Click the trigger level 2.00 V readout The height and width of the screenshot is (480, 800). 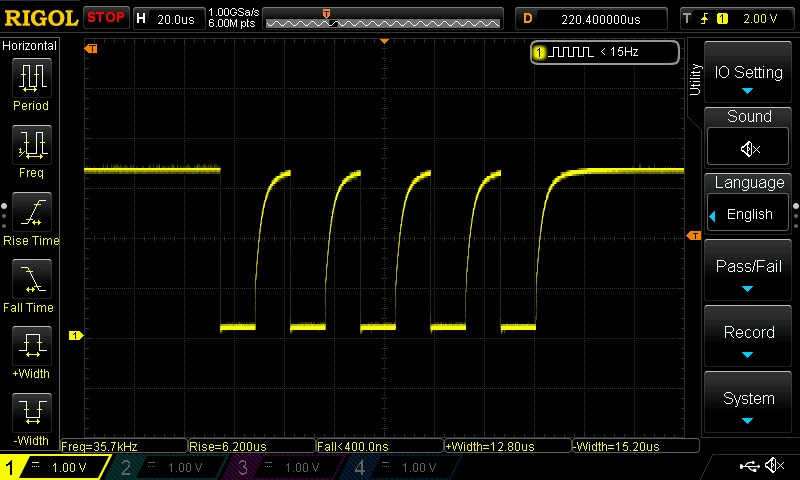(x=760, y=19)
